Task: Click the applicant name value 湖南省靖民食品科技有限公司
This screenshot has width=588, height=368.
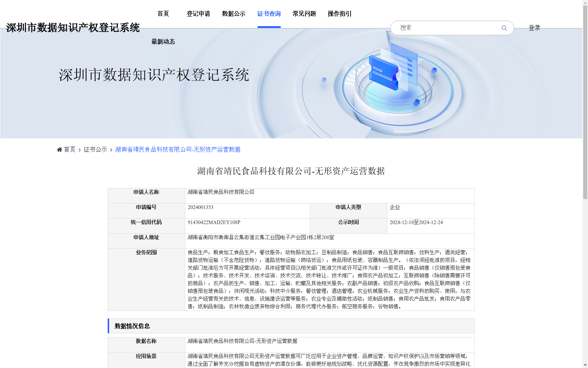Action: click(x=221, y=192)
